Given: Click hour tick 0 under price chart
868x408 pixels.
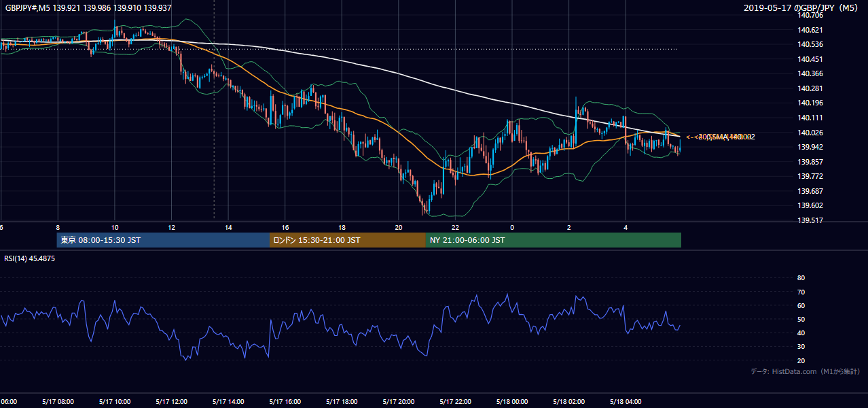Looking at the screenshot, I should pyautogui.click(x=512, y=227).
